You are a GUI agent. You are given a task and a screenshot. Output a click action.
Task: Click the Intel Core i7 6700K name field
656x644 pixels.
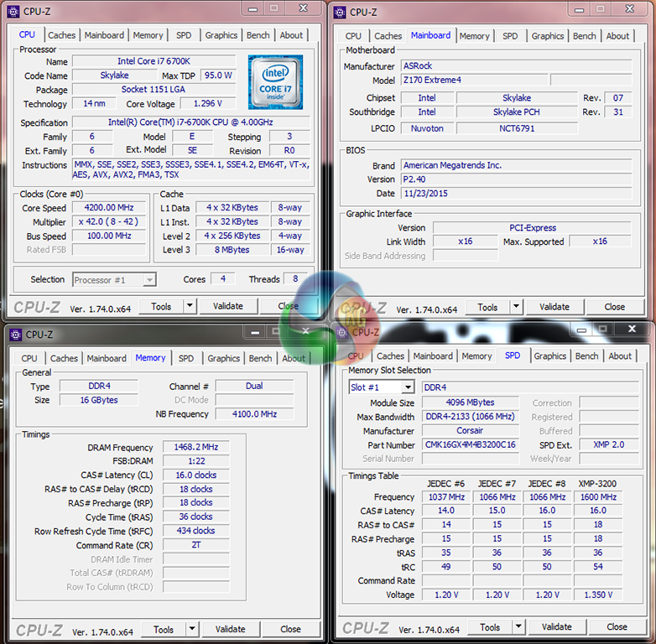click(x=154, y=61)
